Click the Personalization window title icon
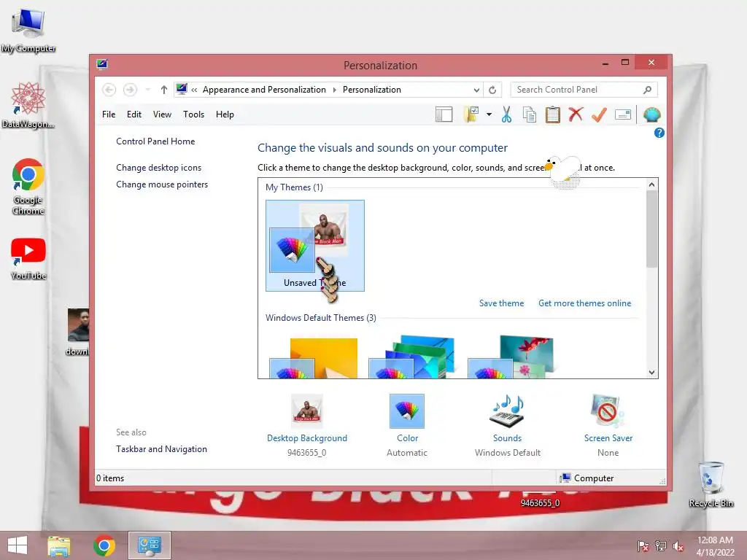747x560 pixels. [102, 64]
